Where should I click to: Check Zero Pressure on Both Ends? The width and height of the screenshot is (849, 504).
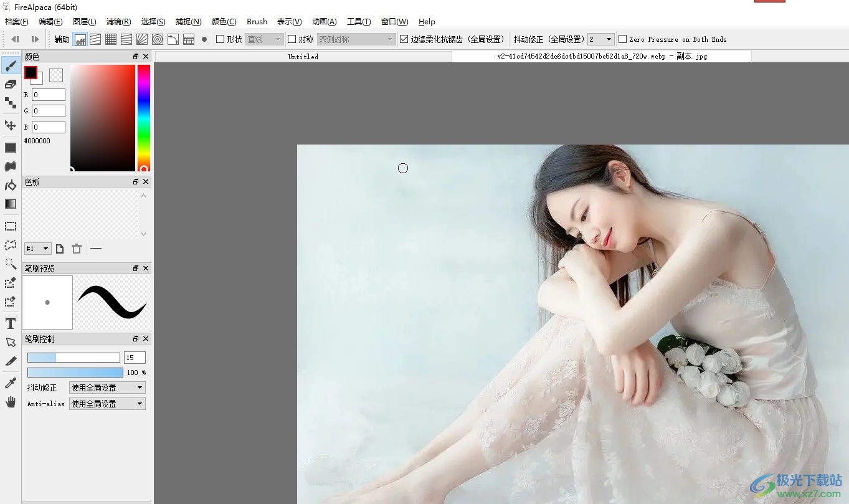pos(622,39)
